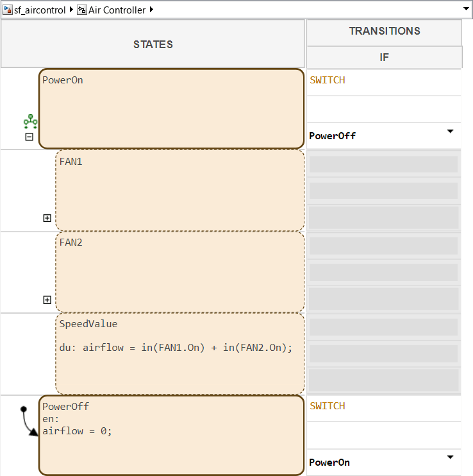Click the arrow separator after sf_aircontrol
The image size is (473, 476).
tap(71, 10)
